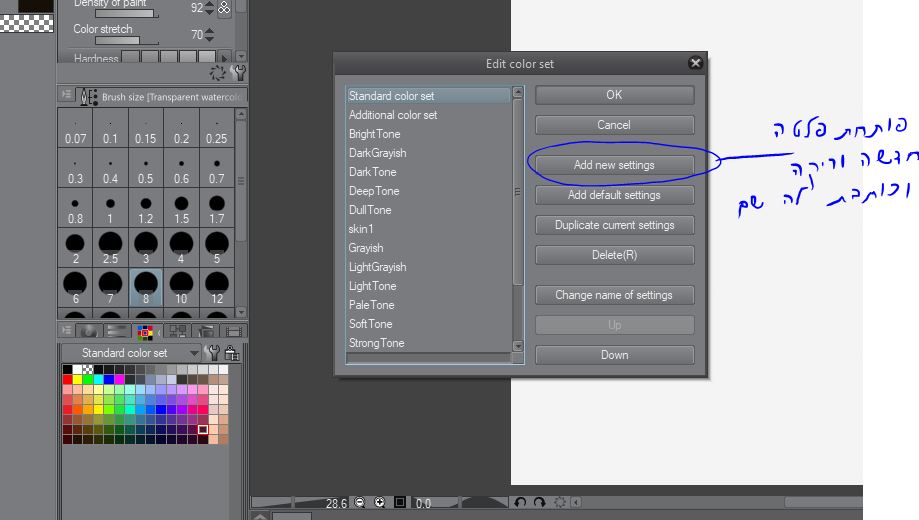The width and height of the screenshot is (919, 520).
Task: Click the zoom out magnifier icon
Action: click(360, 502)
